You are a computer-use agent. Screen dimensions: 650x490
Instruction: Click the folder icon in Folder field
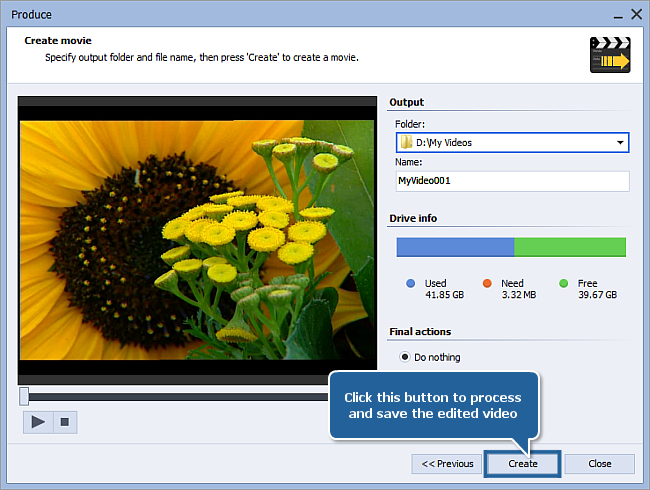tap(406, 142)
